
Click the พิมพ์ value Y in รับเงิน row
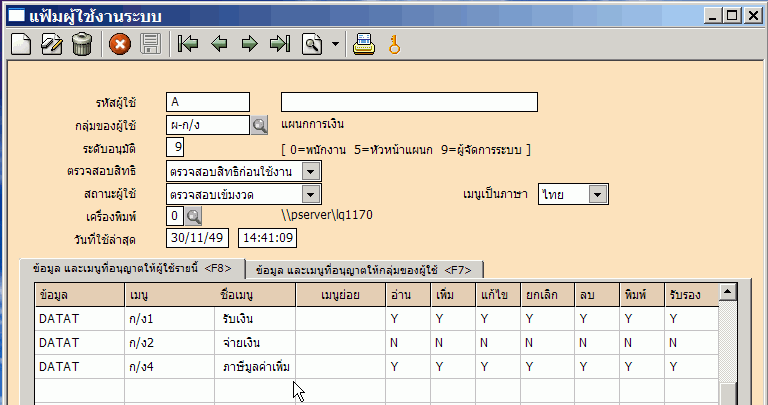(x=642, y=319)
